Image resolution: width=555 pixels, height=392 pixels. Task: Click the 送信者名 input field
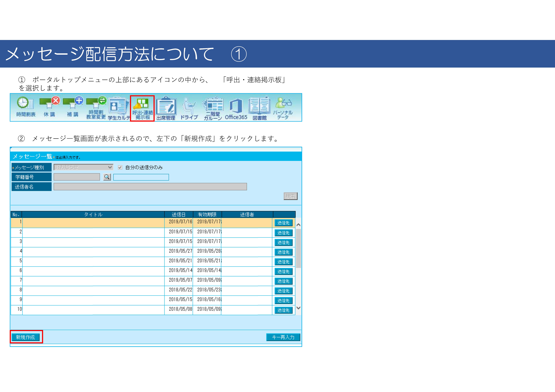click(x=150, y=187)
